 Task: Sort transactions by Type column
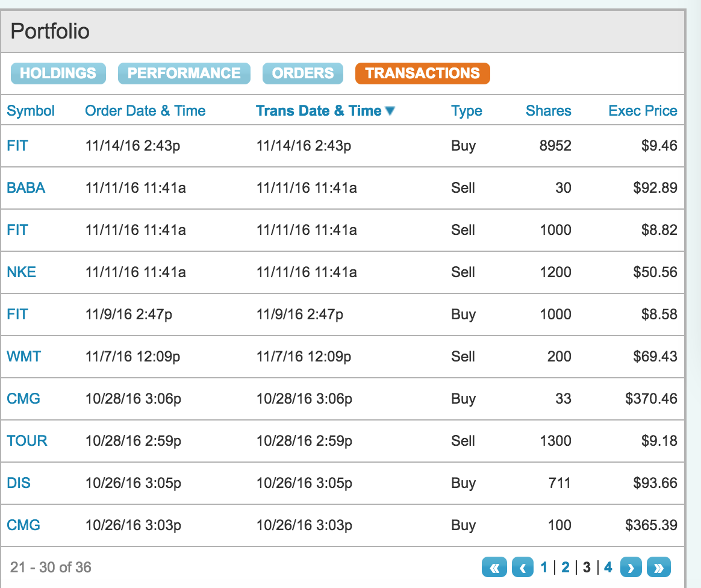click(x=466, y=110)
